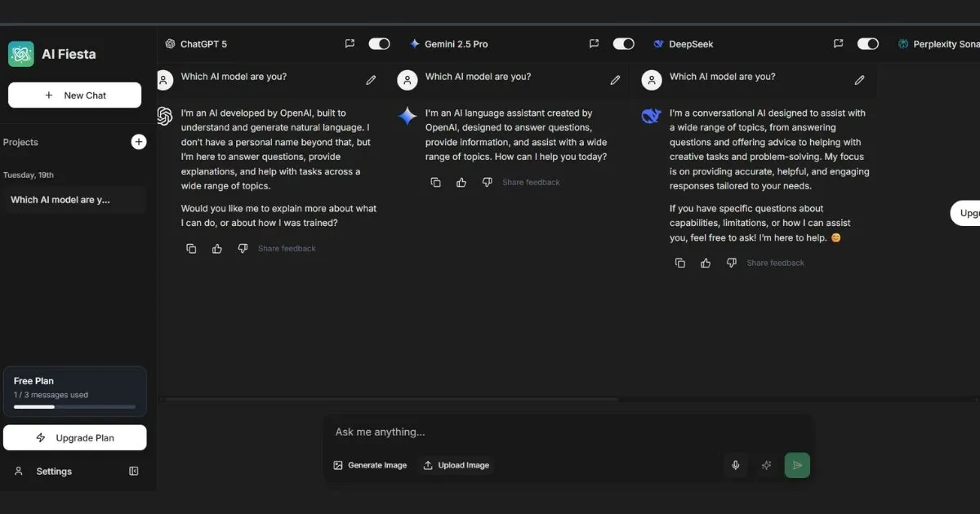The width and height of the screenshot is (980, 514).
Task: Click the Upload Image button
Action: [457, 465]
